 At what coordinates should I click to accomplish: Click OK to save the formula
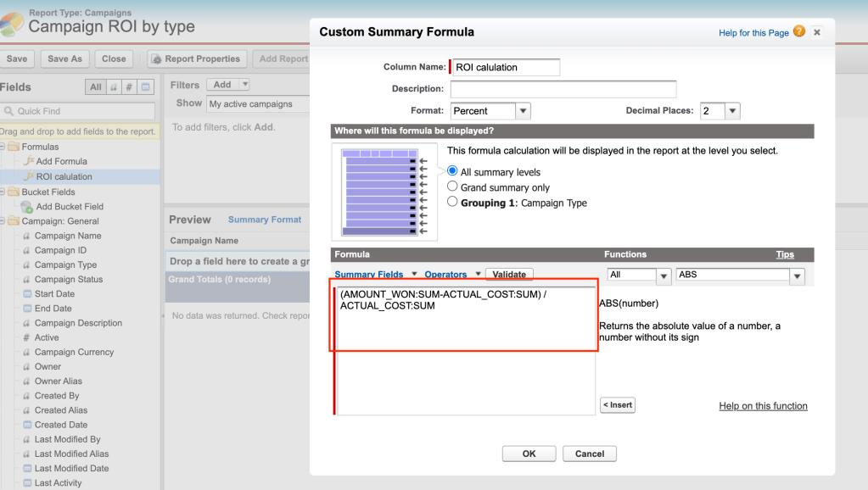click(529, 454)
